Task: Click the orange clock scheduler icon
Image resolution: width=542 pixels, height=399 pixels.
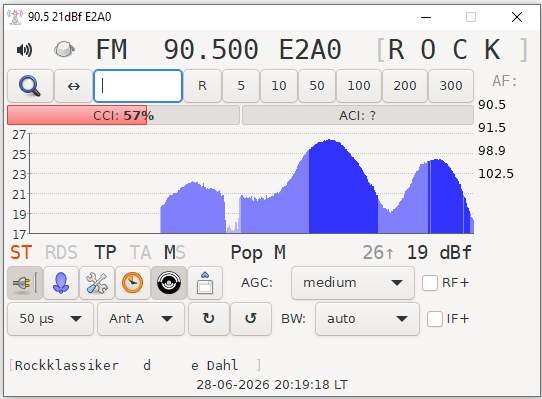Action: [132, 283]
